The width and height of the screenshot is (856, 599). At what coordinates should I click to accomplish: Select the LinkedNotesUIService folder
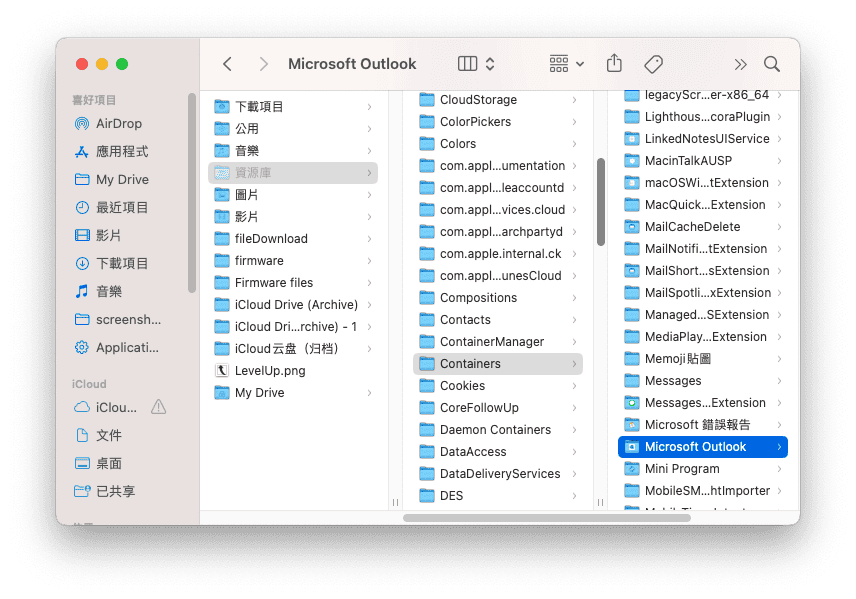pos(703,139)
